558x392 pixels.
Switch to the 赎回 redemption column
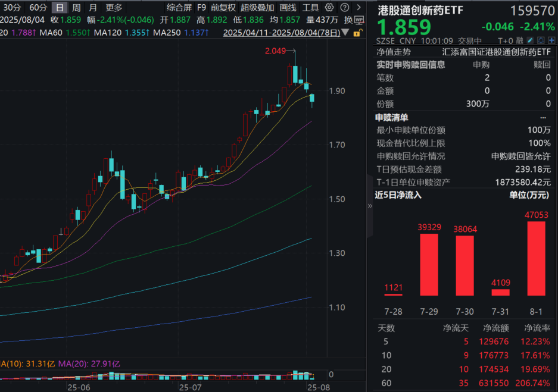(543, 64)
